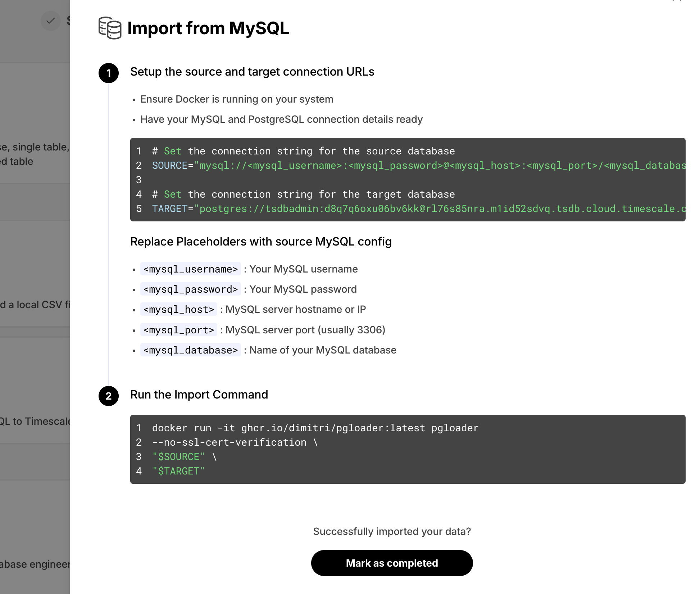Click the docker run pgloader command line

pyautogui.click(x=315, y=428)
